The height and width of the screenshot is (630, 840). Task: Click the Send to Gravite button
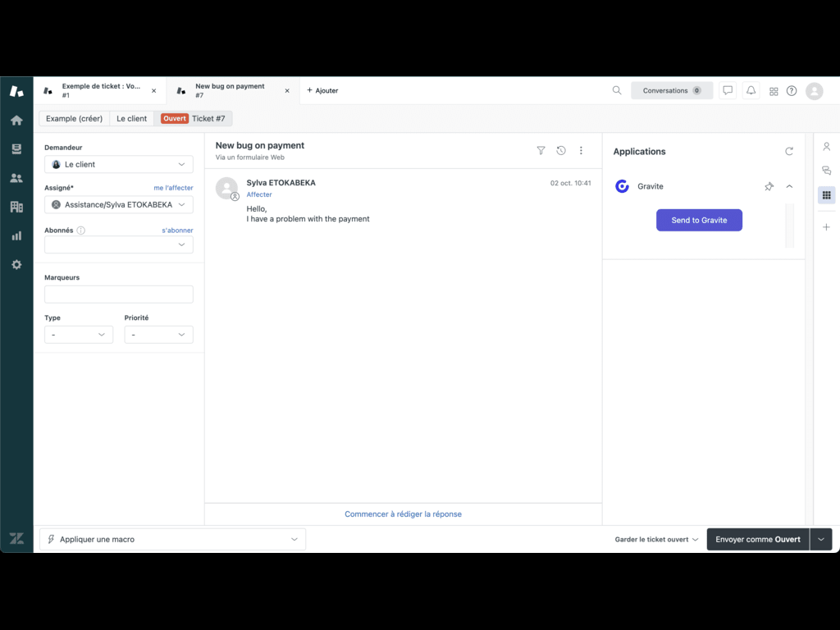pyautogui.click(x=699, y=220)
